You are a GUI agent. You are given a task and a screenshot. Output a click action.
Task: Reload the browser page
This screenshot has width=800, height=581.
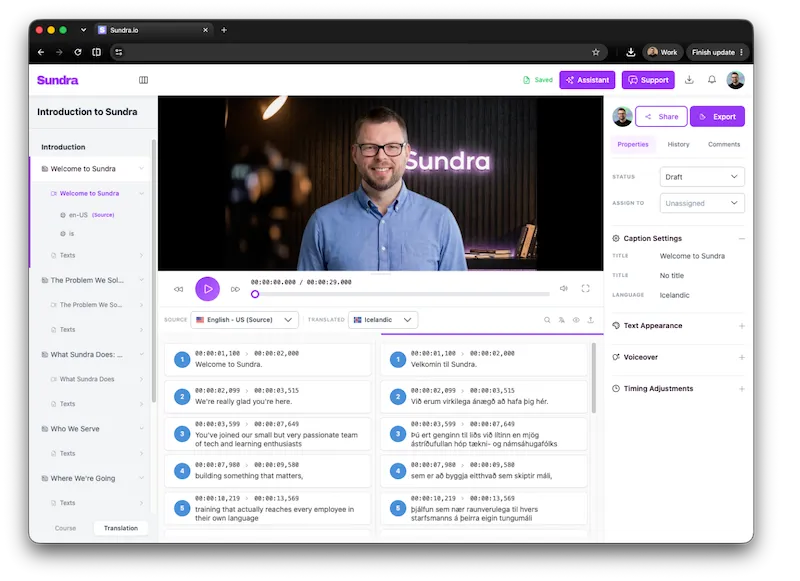tap(78, 52)
